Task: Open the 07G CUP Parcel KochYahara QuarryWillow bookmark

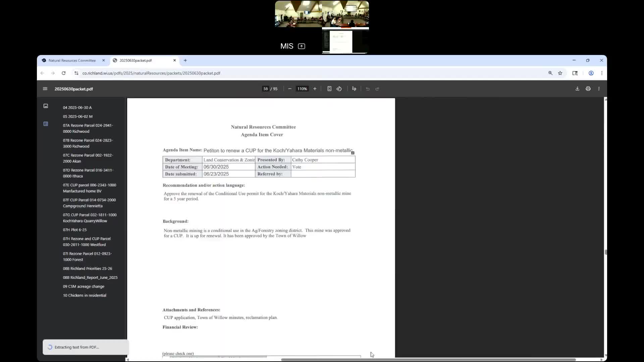Action: coord(89,218)
